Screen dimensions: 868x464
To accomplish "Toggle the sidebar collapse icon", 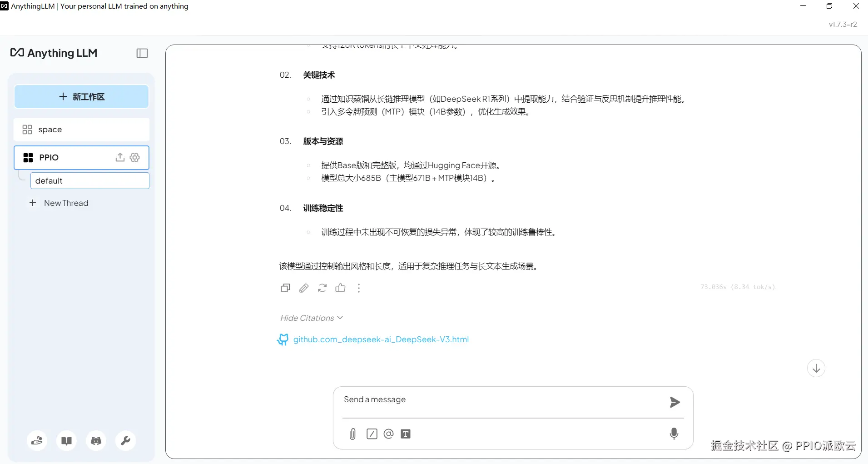I will pos(142,53).
